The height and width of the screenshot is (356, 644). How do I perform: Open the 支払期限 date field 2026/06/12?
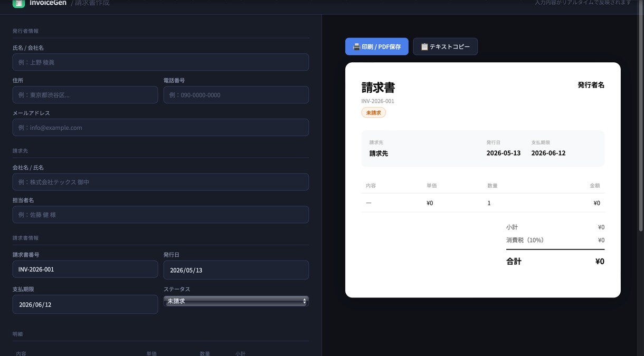click(85, 304)
